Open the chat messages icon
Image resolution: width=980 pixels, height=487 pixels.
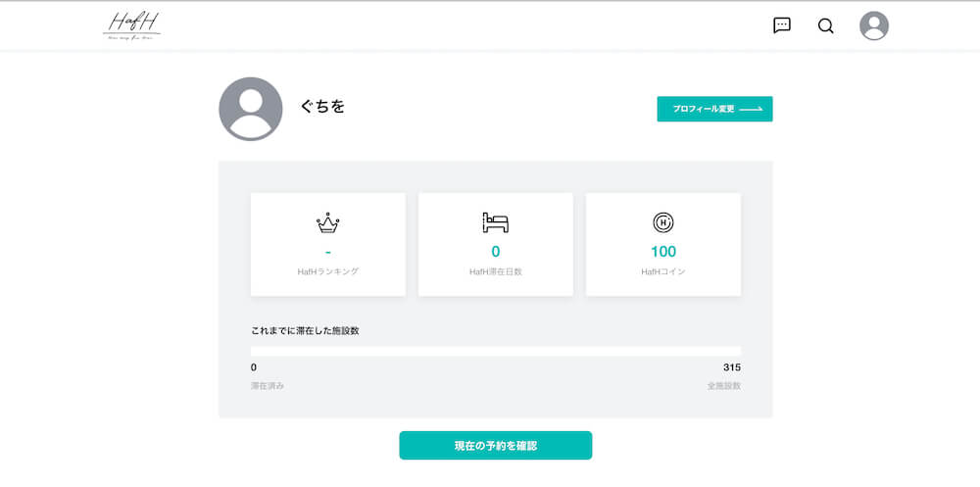pyautogui.click(x=782, y=25)
